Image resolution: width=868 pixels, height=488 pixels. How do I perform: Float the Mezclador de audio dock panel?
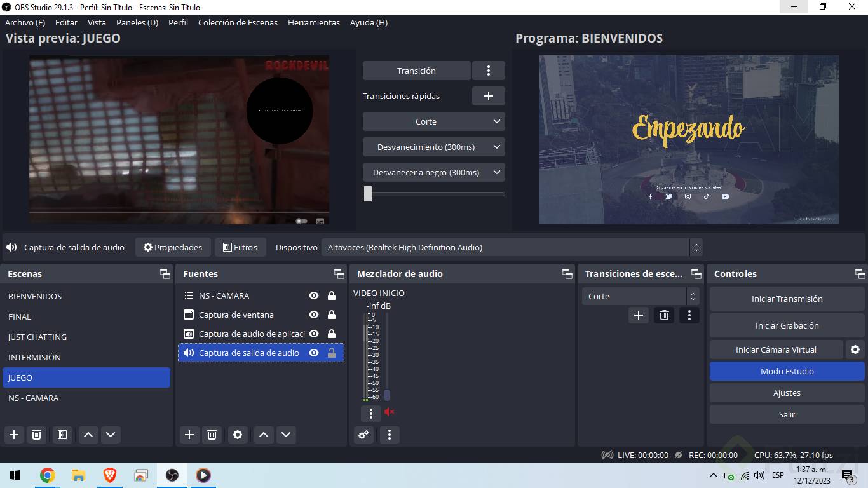coord(567,274)
